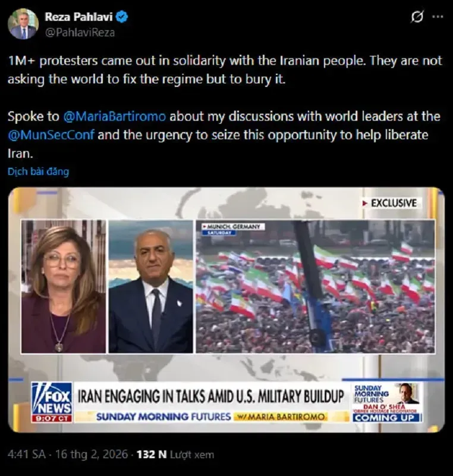
Task: Open the @MariaBartiromo mention
Action: coord(115,116)
